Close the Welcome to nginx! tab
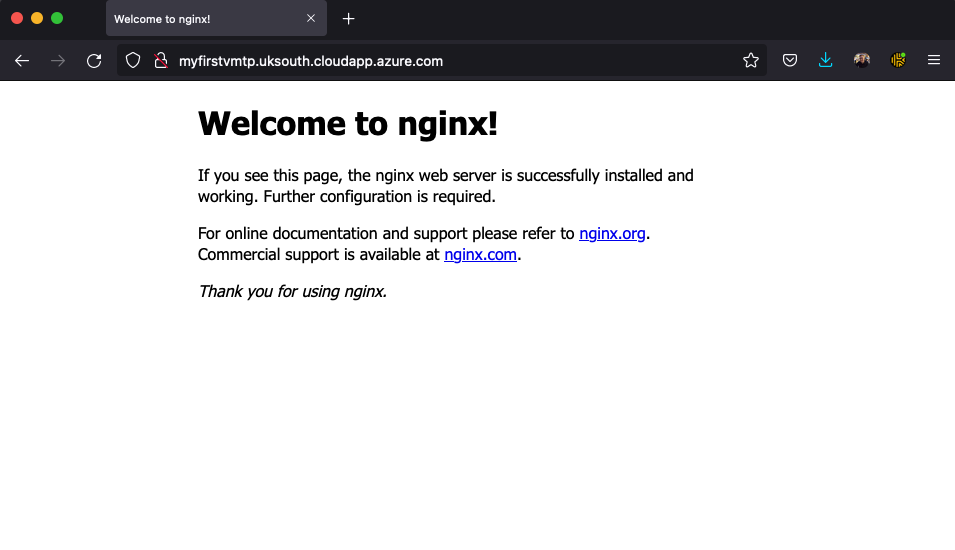955x550 pixels. tap(311, 18)
